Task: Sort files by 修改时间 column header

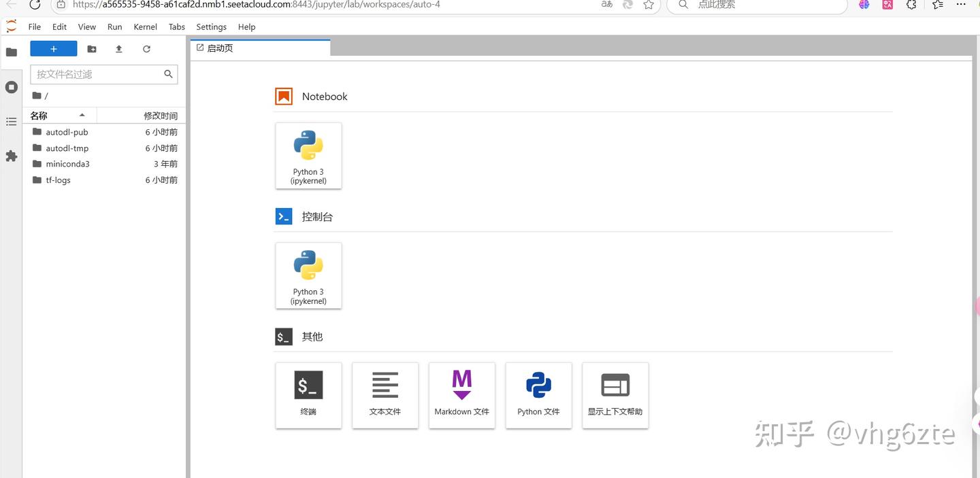Action: point(141,116)
